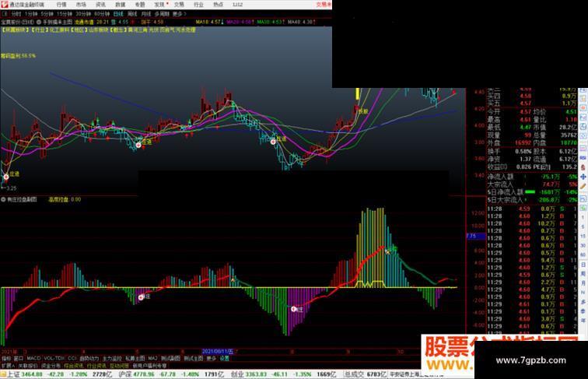Open the 发现 menu
Image resolution: width=588 pixels, height=379 pixels.
coord(159,5)
